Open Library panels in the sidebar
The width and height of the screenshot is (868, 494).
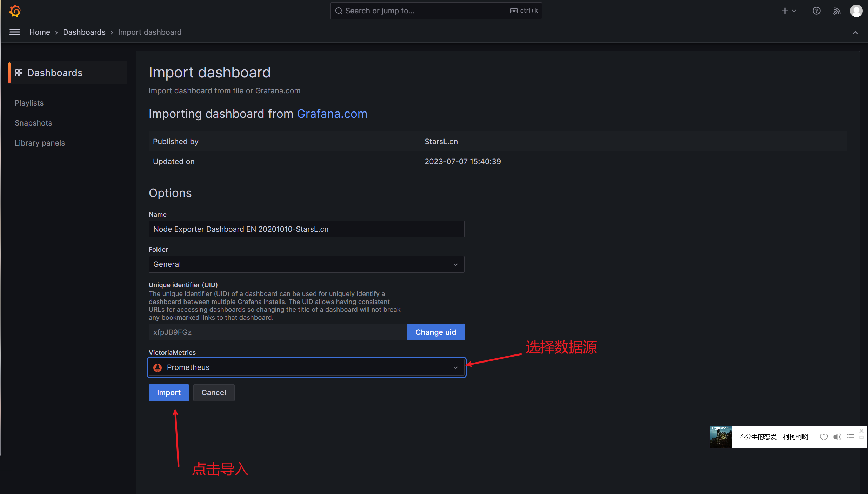40,143
